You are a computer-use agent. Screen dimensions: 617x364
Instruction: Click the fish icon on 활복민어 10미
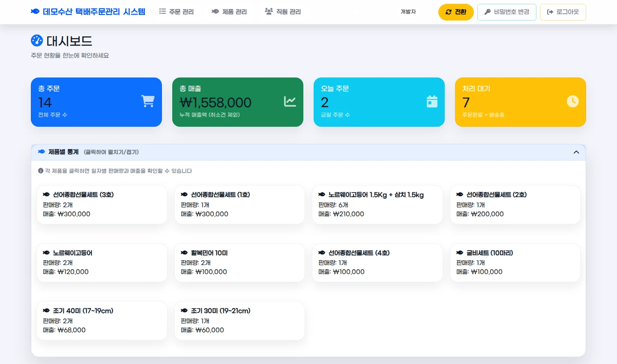184,253
